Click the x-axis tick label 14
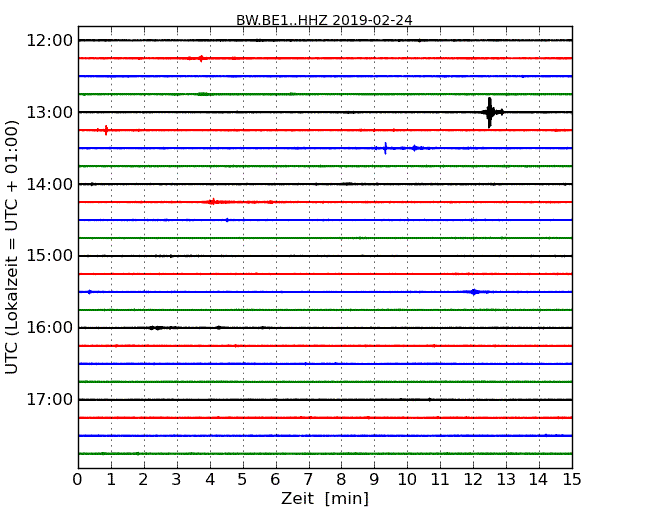Image resolution: width=650 pixels, height=520 pixels. (539, 480)
